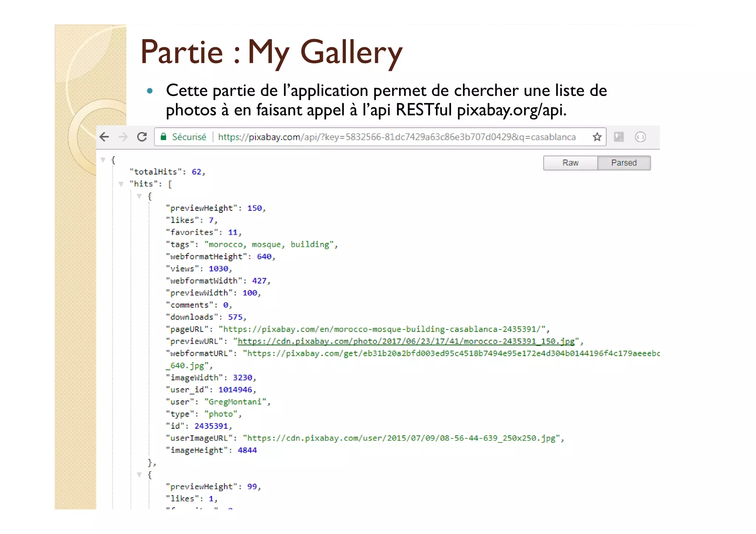
Task: Click the "imageWidth": 3230 value
Action: point(243,378)
